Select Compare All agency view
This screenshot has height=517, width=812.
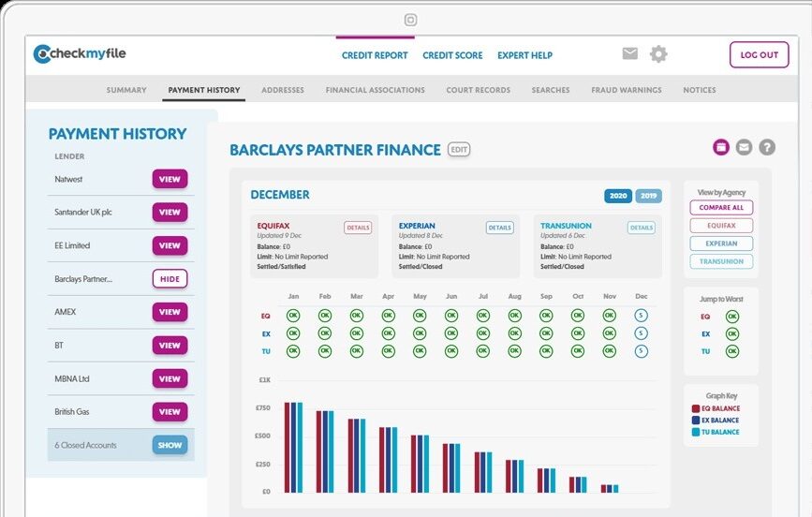tap(721, 207)
